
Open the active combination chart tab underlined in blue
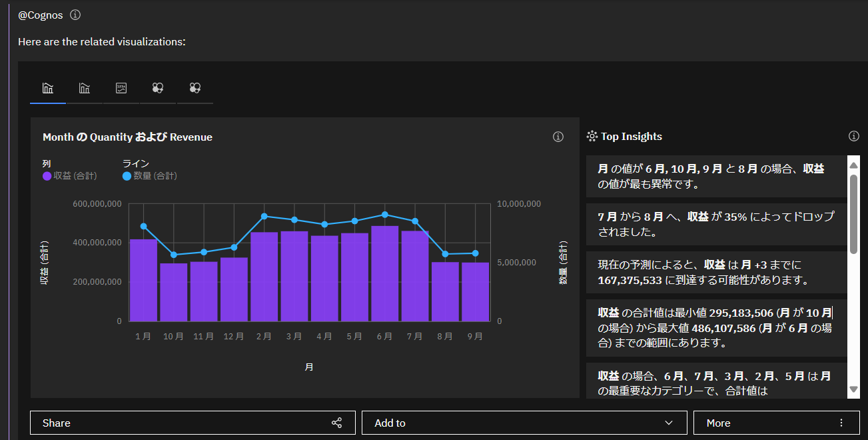pos(48,88)
